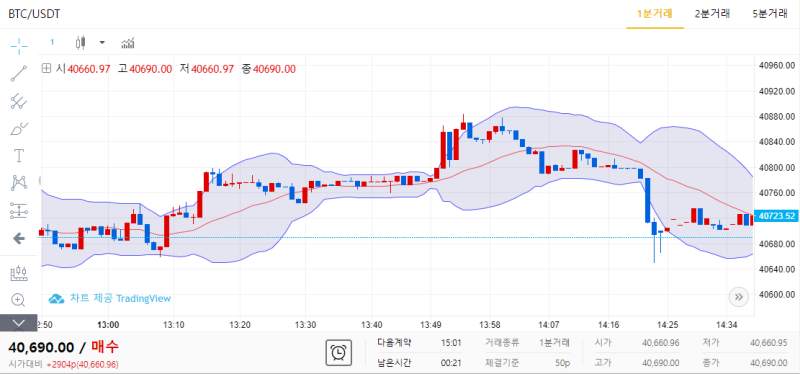Jump to latest bar with double-arrow button
The height and width of the screenshot is (374, 800).
coord(738,296)
